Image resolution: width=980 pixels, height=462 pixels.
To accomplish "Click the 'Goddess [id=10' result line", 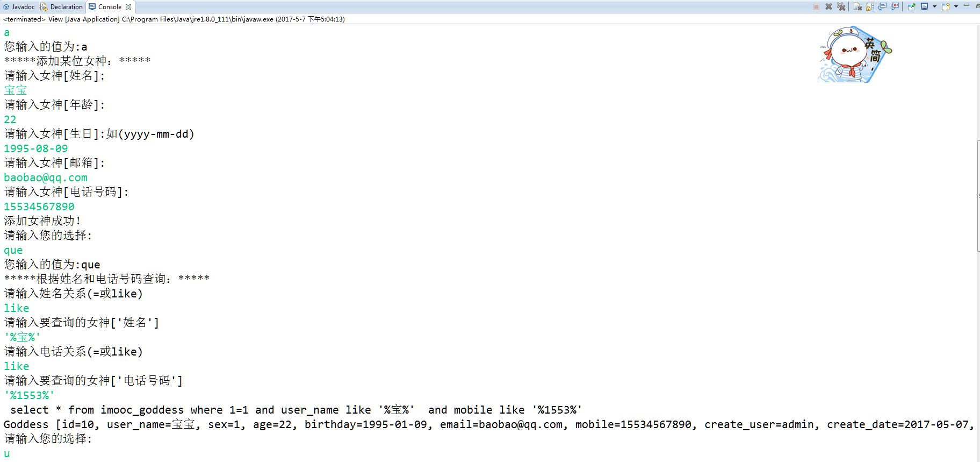I will click(x=489, y=424).
